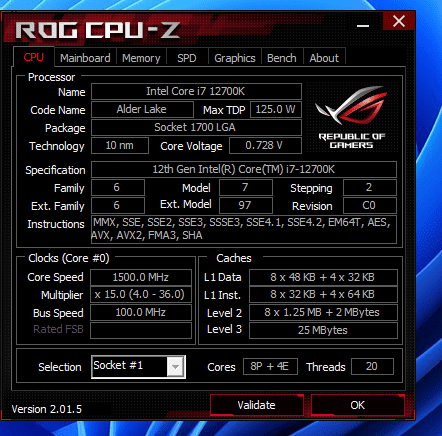This screenshot has height=436, width=442.
Task: Click the 10 nm technology value
Action: click(x=120, y=145)
